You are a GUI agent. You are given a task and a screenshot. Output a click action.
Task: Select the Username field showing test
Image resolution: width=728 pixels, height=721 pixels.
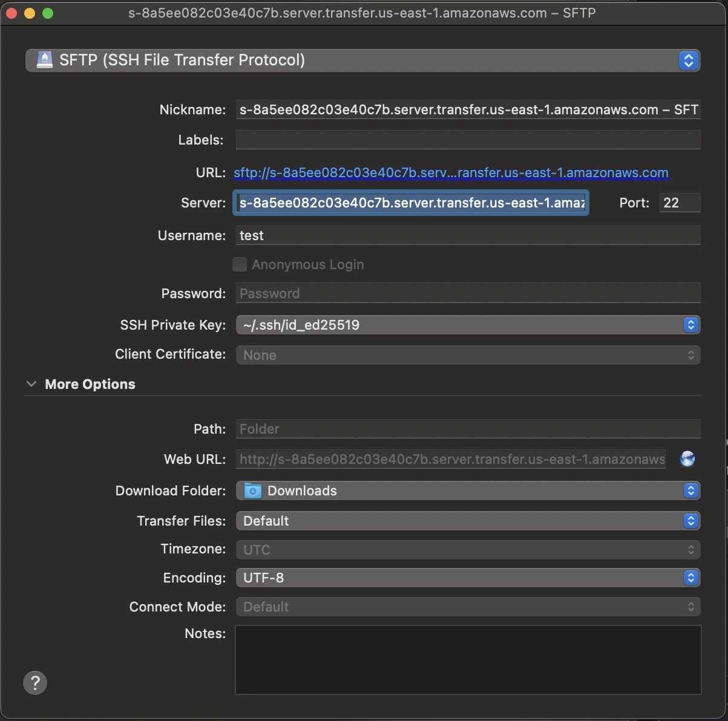point(467,235)
